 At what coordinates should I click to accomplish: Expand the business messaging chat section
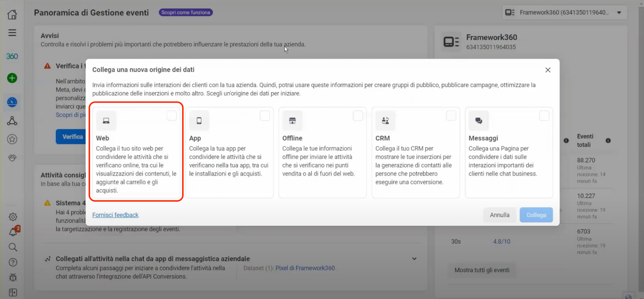click(414, 259)
